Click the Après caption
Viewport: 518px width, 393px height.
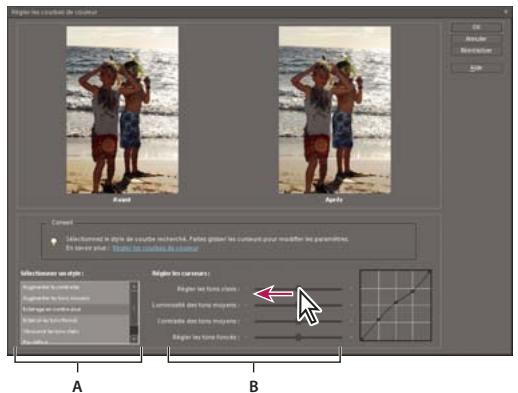coord(334,200)
